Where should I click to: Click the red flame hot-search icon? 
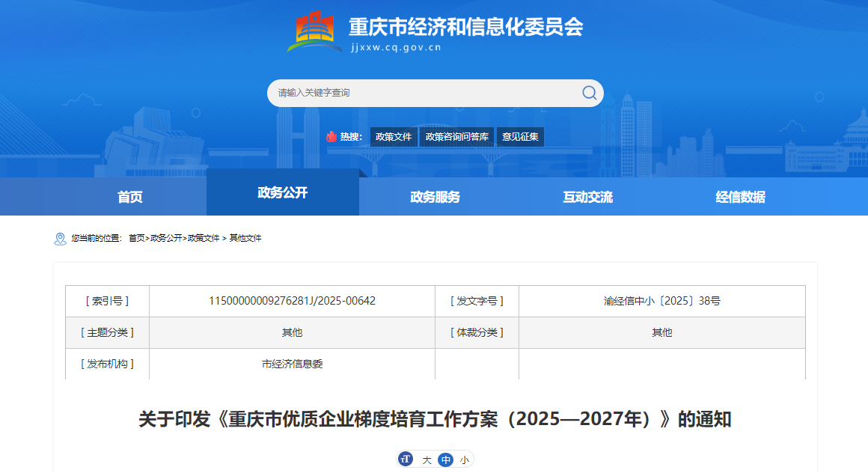(x=331, y=137)
